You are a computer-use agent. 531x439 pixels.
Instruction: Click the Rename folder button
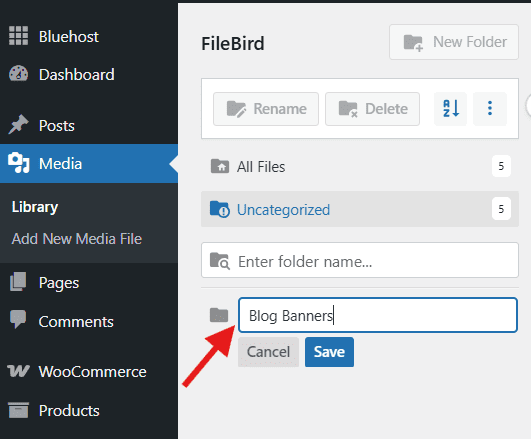pyautogui.click(x=266, y=109)
